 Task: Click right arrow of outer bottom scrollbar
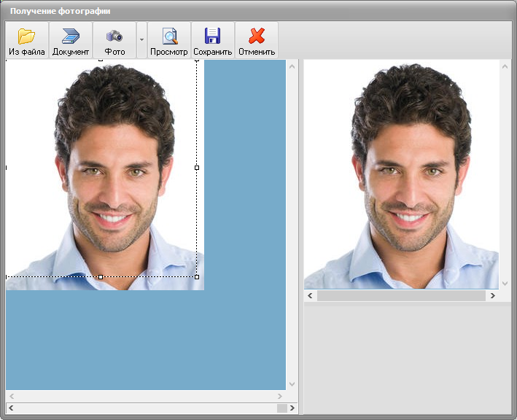tap(292, 408)
